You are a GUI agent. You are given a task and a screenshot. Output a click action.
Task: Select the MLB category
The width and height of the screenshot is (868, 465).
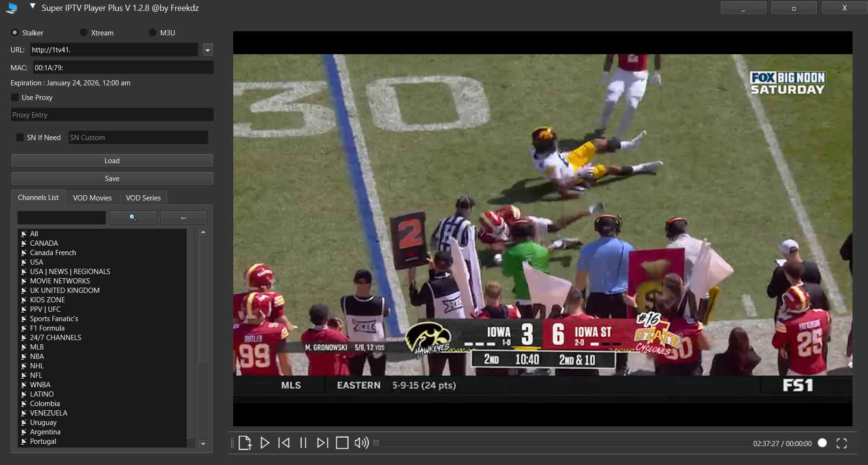point(102,347)
